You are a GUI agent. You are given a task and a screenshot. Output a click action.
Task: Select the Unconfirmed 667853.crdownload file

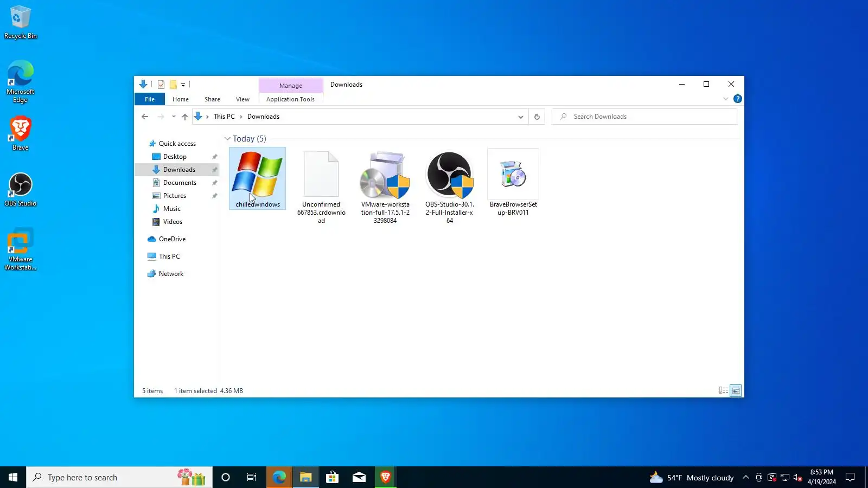point(321,187)
